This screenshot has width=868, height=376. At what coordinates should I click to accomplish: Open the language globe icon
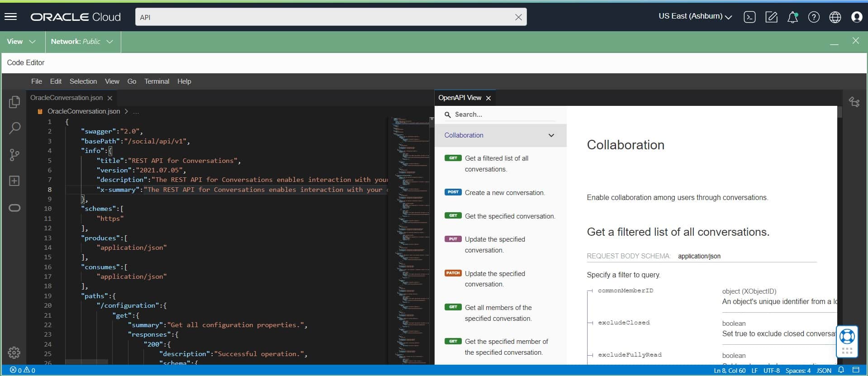(x=835, y=17)
